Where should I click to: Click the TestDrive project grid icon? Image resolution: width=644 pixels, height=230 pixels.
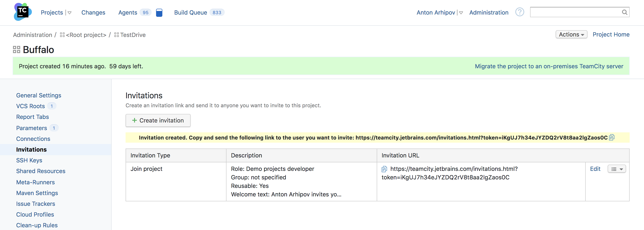tap(117, 35)
